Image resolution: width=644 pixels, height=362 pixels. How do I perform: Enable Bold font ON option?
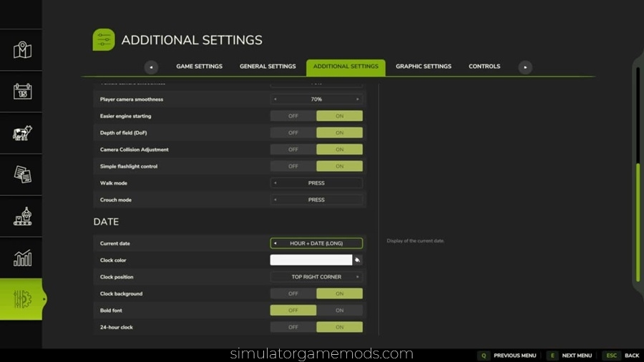[339, 310]
